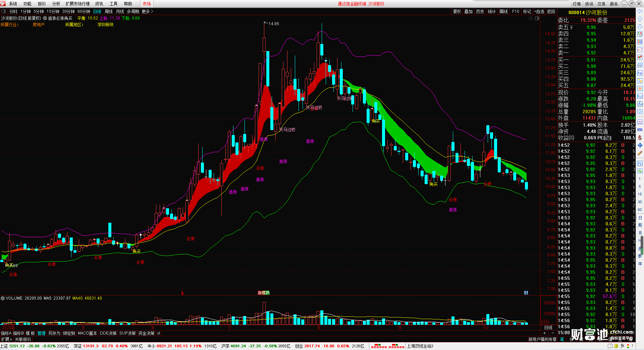Click the four-way move arrows icon
Viewport: 644px width, 350px height.
coord(640,145)
